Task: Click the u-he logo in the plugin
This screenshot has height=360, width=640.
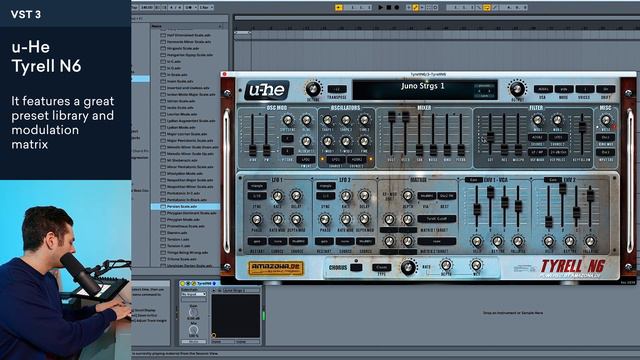Action: click(x=267, y=90)
